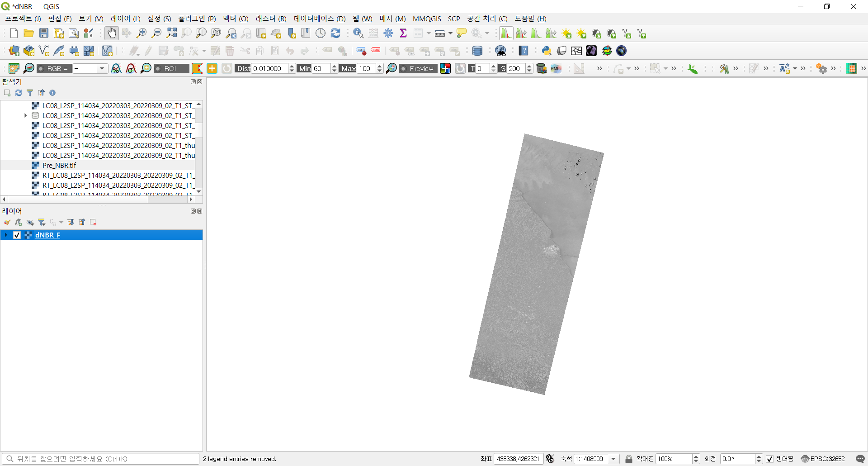
Task: Click the SCP Dist value field
Action: tap(269, 68)
